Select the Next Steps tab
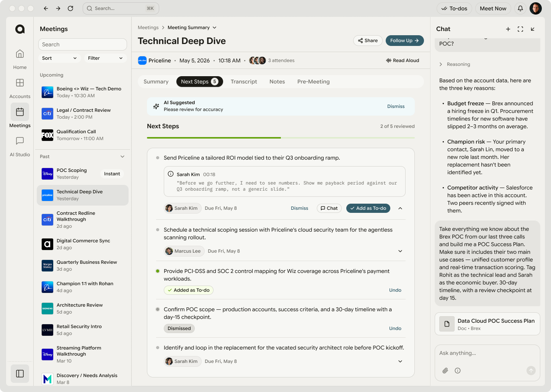This screenshot has height=392, width=551. point(199,82)
